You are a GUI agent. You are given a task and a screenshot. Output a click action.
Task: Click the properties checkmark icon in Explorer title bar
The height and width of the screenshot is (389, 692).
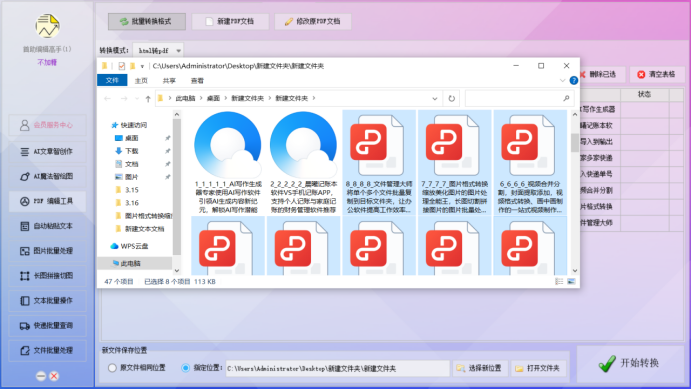click(121, 66)
